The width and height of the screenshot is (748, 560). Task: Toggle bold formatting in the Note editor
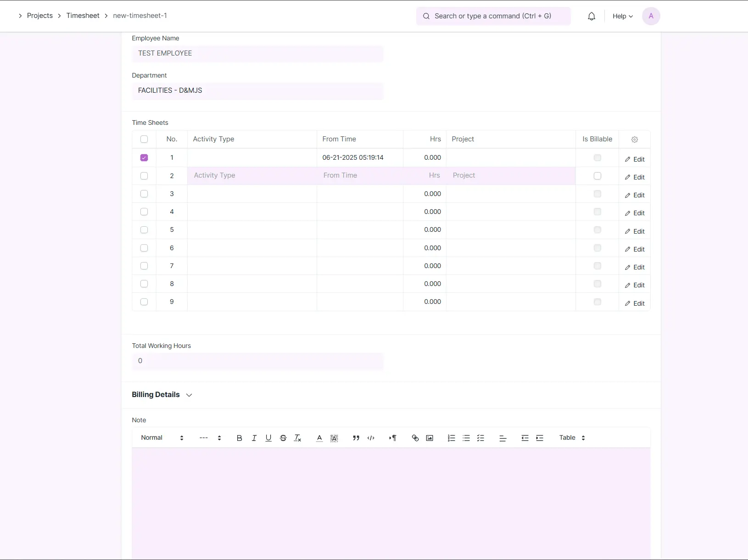(x=239, y=438)
